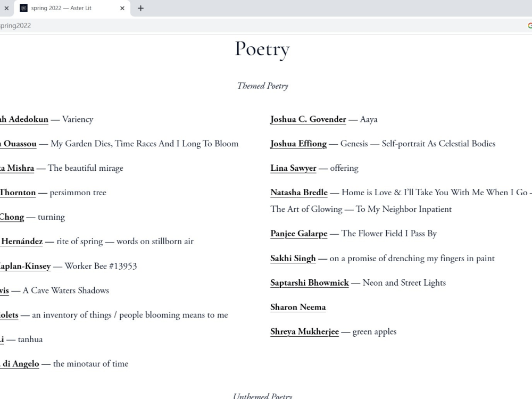Close the spring 2022 Aster Lit tab
Screen dimensions: 532x399
(x=122, y=8)
